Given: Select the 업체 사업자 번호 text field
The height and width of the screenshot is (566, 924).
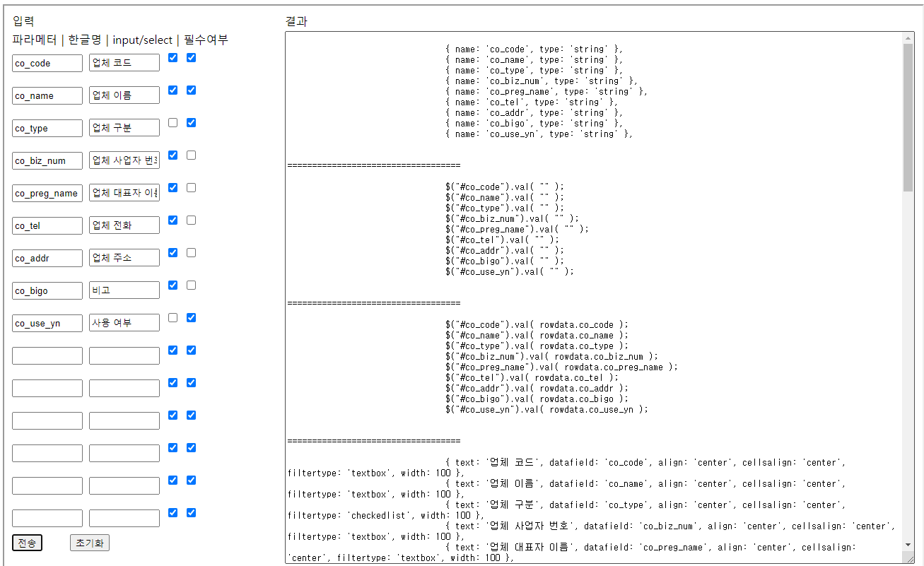Looking at the screenshot, I should (x=124, y=160).
